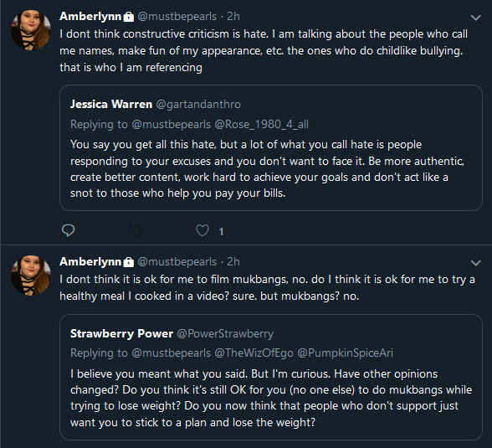The width and height of the screenshot is (492, 448).
Task: Click the reply icon under first tweet
Action: [x=68, y=230]
